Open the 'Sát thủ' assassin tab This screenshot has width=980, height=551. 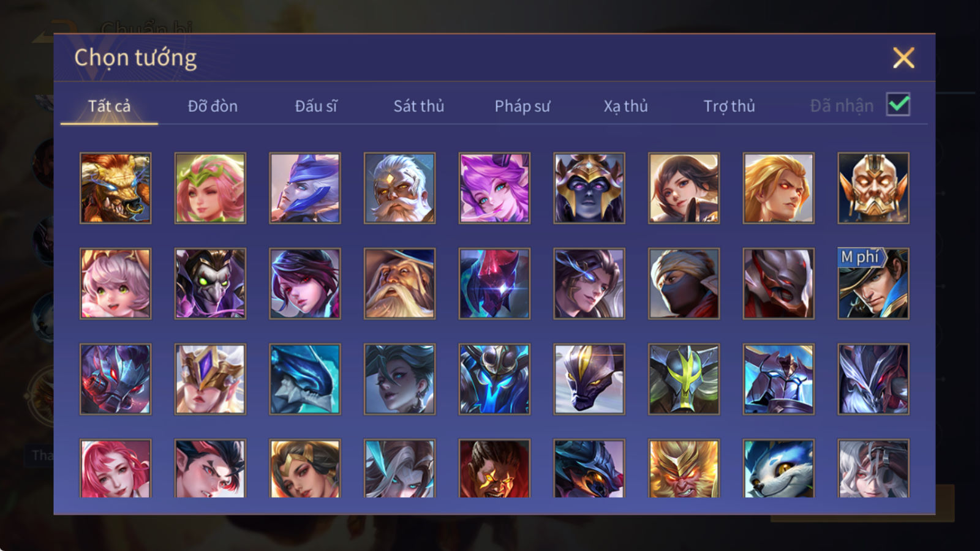point(418,106)
